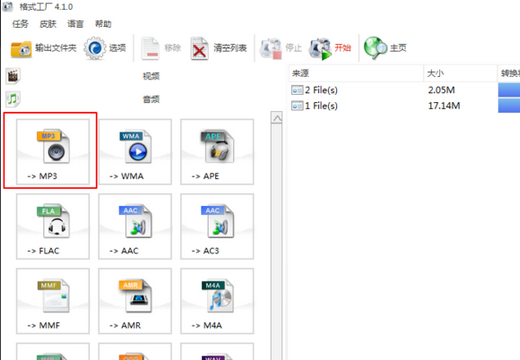Select the -> M4A conversion icon
This screenshot has height=360, width=520.
[x=217, y=301]
